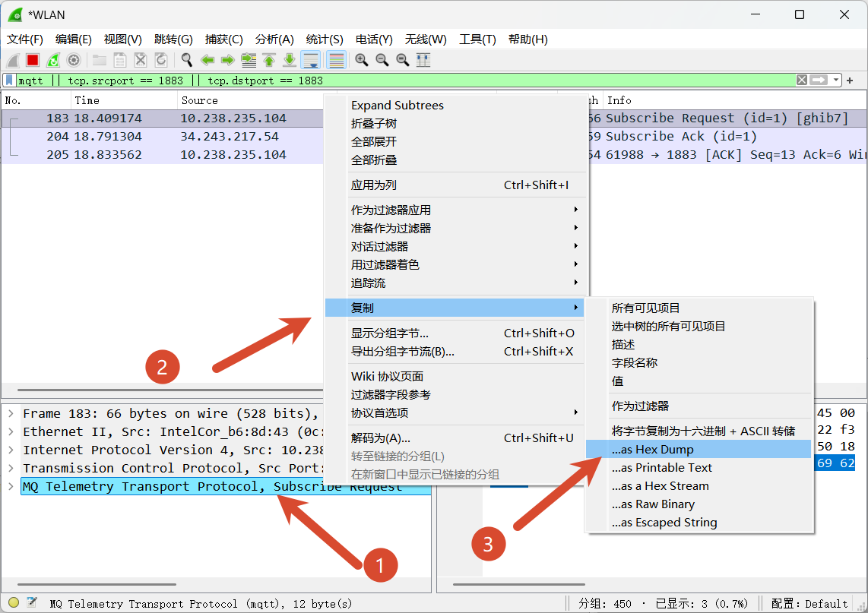Open 作为过滤器应用 submenu
The image size is (868, 613).
pos(455,210)
